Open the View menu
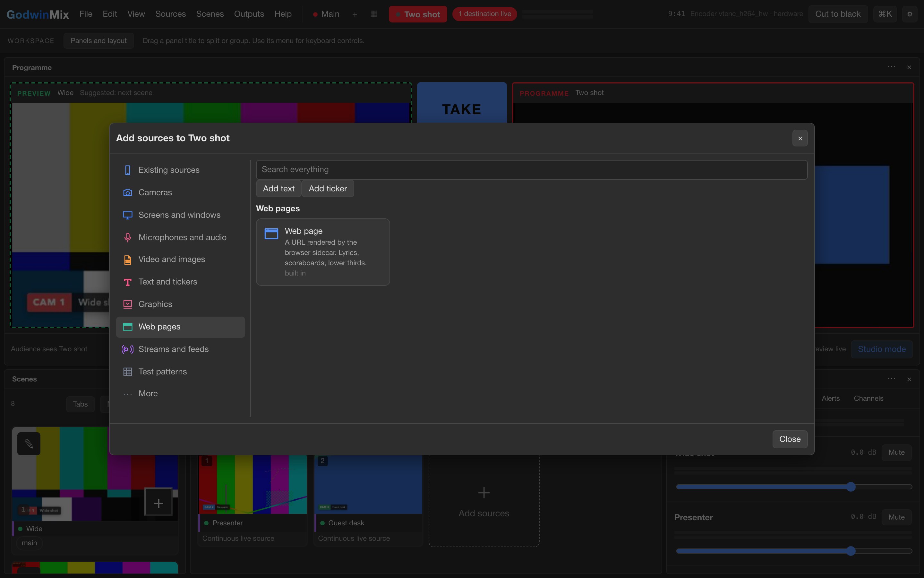This screenshot has width=924, height=578. (136, 14)
